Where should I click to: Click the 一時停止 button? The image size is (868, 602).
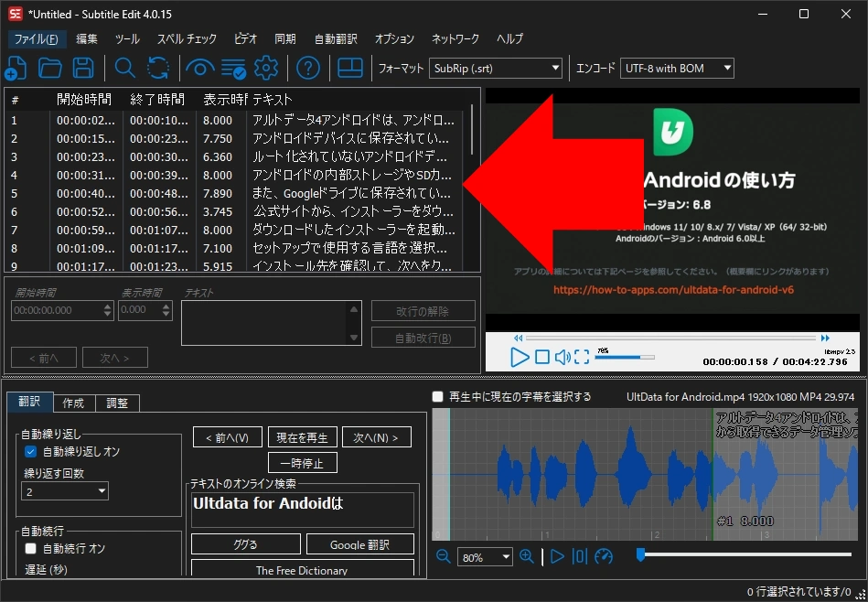point(302,463)
